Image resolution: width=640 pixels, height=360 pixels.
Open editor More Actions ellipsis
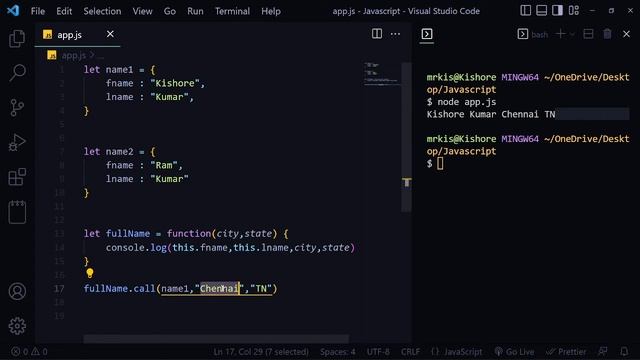click(395, 34)
